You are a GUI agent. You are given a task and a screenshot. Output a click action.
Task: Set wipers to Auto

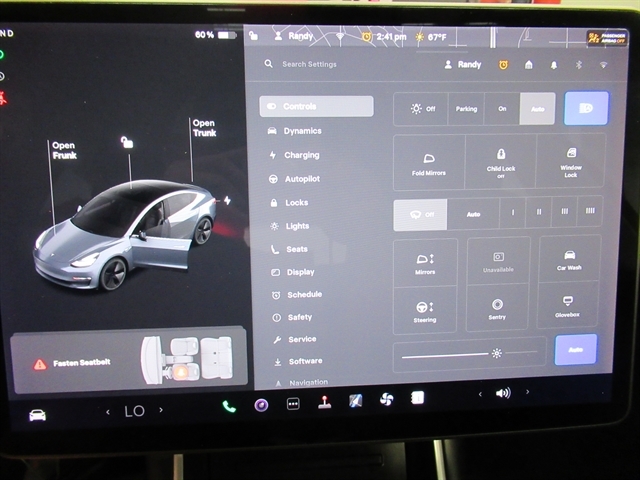(473, 214)
